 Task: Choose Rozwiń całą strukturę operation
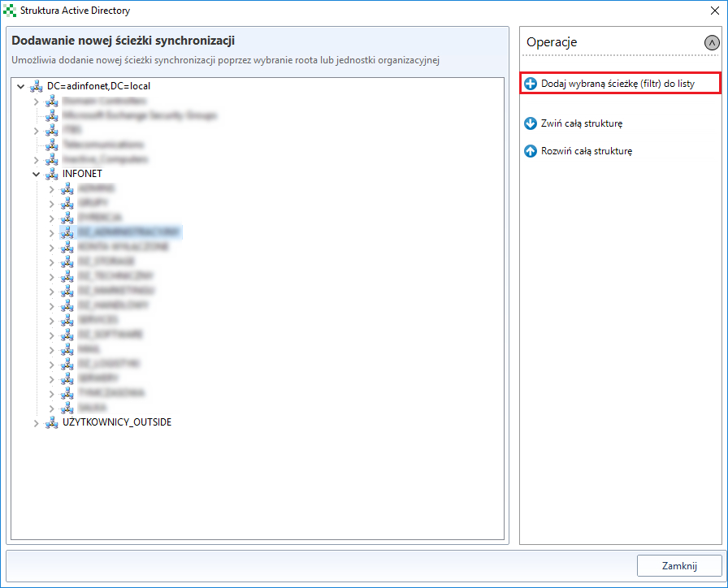coord(587,151)
